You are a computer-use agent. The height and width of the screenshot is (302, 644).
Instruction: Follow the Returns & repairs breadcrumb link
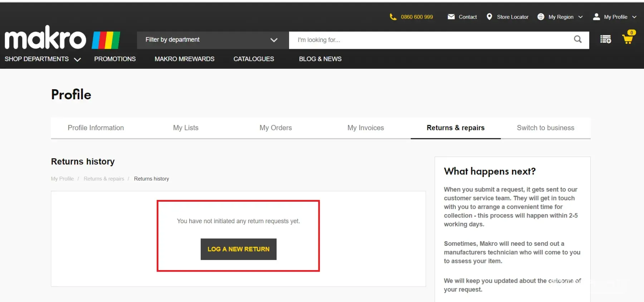click(x=104, y=179)
